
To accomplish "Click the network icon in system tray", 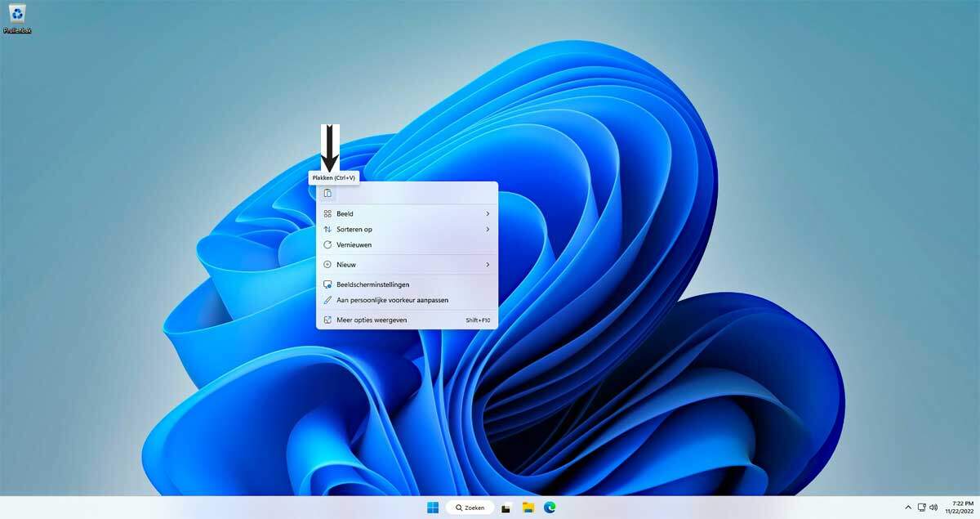I will [x=921, y=508].
